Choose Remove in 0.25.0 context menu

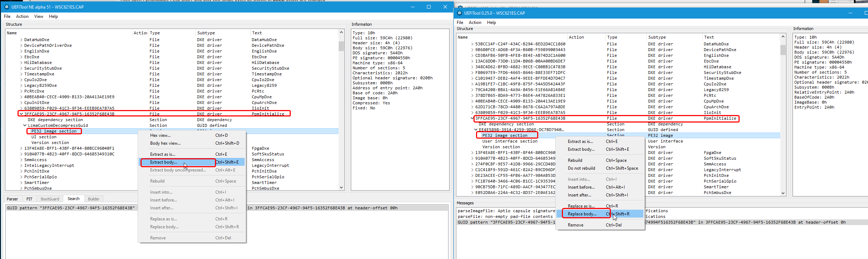(x=600, y=225)
